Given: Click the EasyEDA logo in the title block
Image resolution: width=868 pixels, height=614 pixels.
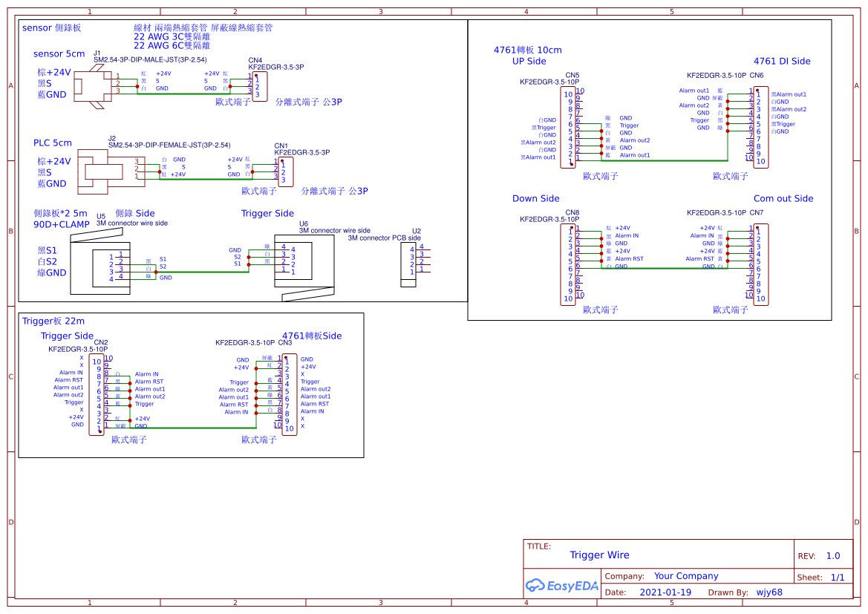Looking at the screenshot, I should point(562,586).
